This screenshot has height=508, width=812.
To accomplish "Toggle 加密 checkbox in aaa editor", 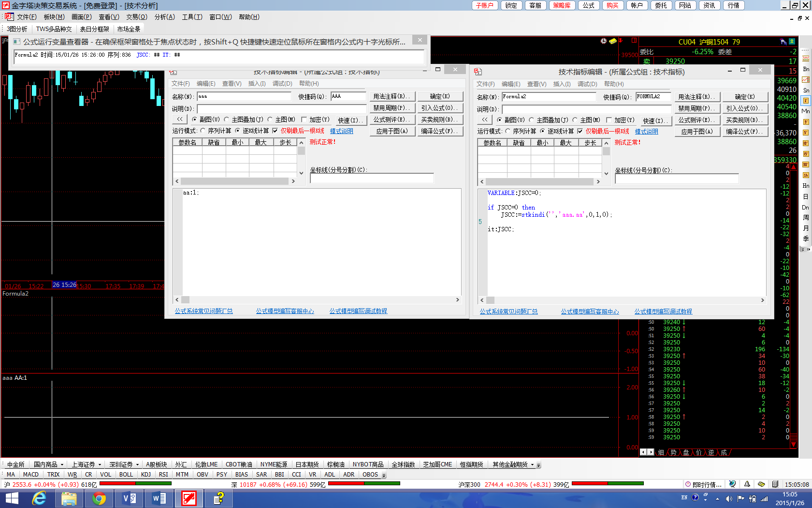I will tap(304, 120).
